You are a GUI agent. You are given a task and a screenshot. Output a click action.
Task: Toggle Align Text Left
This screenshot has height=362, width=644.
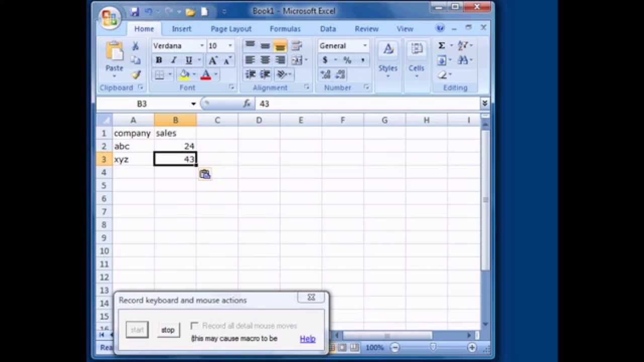click(250, 60)
